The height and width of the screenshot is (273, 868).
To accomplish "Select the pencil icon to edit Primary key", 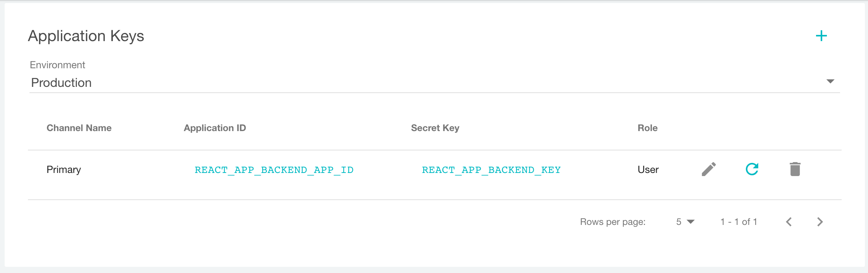I will (x=709, y=169).
